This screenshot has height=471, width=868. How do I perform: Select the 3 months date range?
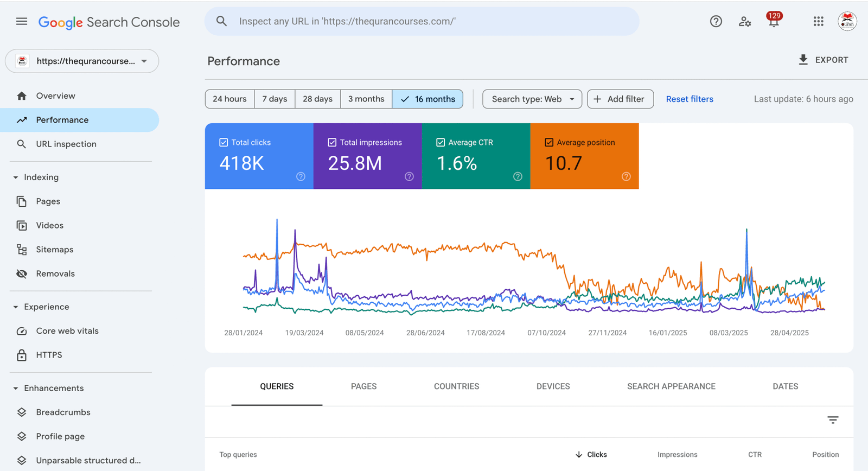point(366,99)
